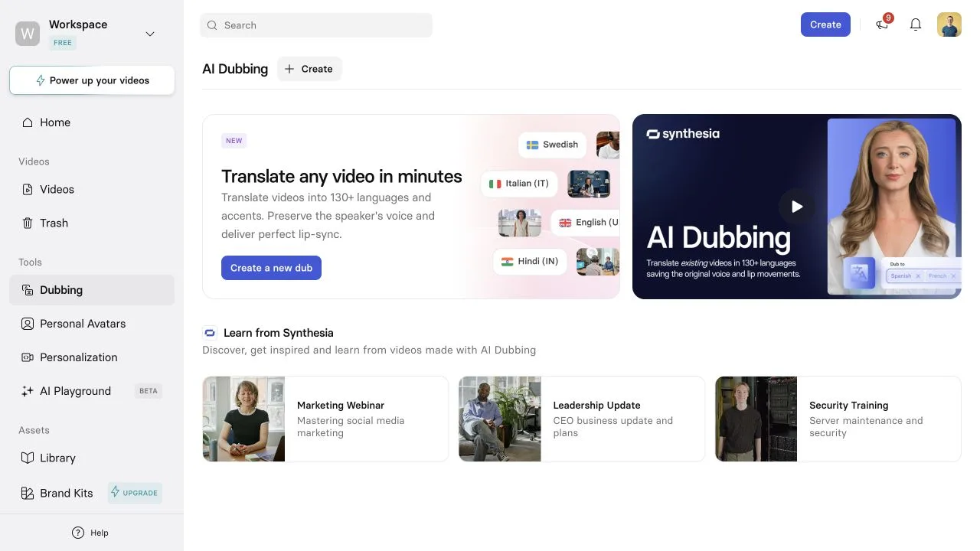
Task: Click the Workspace avatar W icon
Action: 28,34
